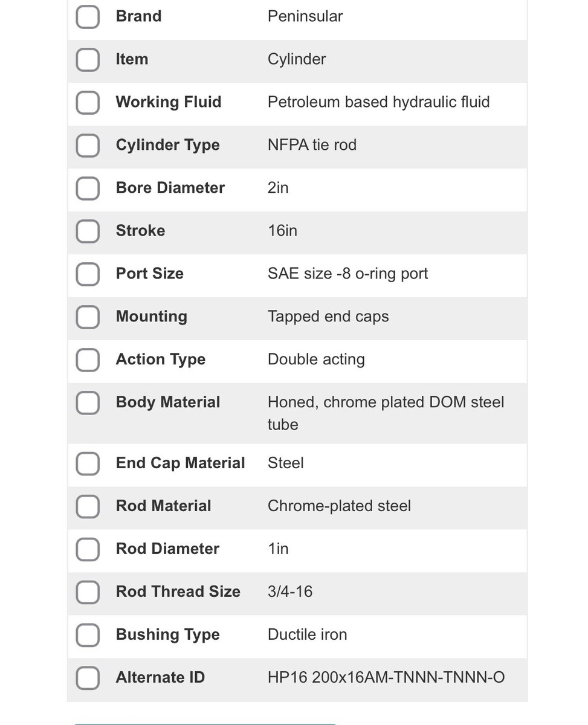Screen dimensions: 588x725
Task: Check the Rod Material checkbox
Action: tap(88, 506)
